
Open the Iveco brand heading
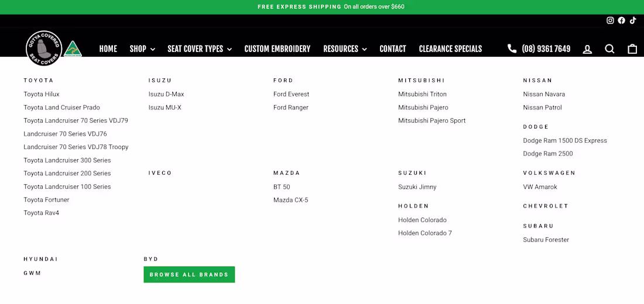point(160,173)
